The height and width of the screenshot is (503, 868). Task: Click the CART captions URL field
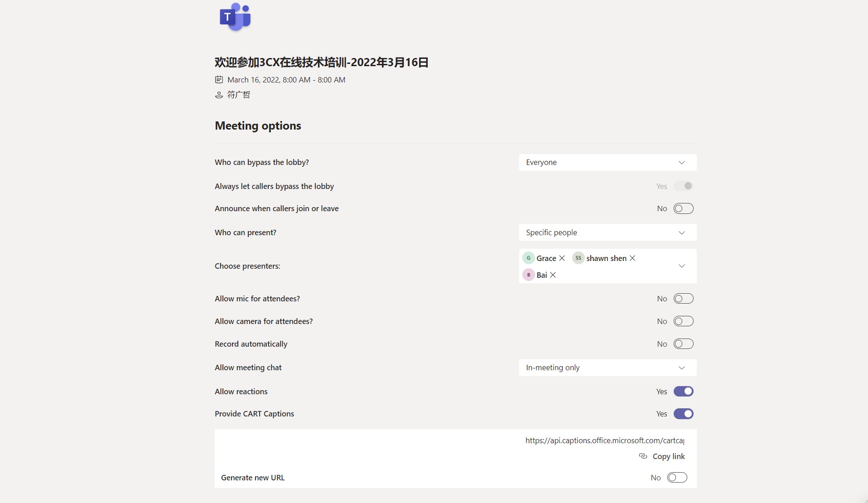pos(604,440)
